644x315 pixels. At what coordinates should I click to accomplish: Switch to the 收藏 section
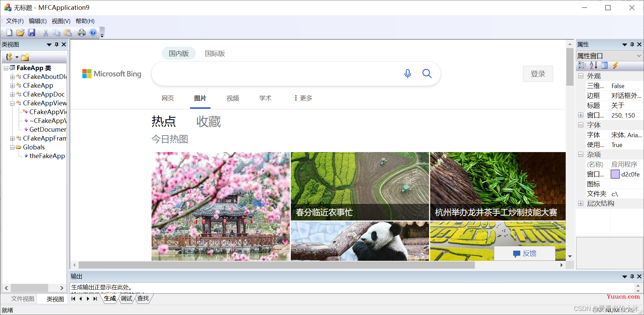coord(208,122)
